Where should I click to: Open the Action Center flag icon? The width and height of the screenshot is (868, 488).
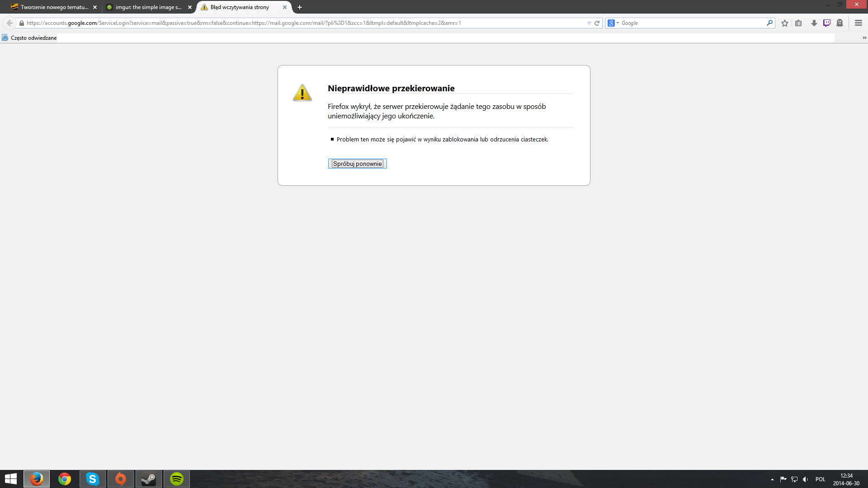[783, 479]
